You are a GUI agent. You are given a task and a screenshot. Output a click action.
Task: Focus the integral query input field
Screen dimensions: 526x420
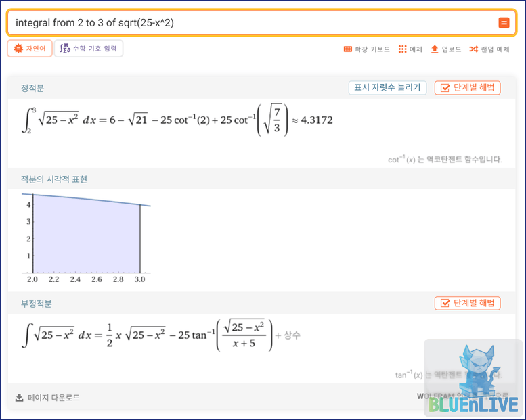tap(250, 23)
